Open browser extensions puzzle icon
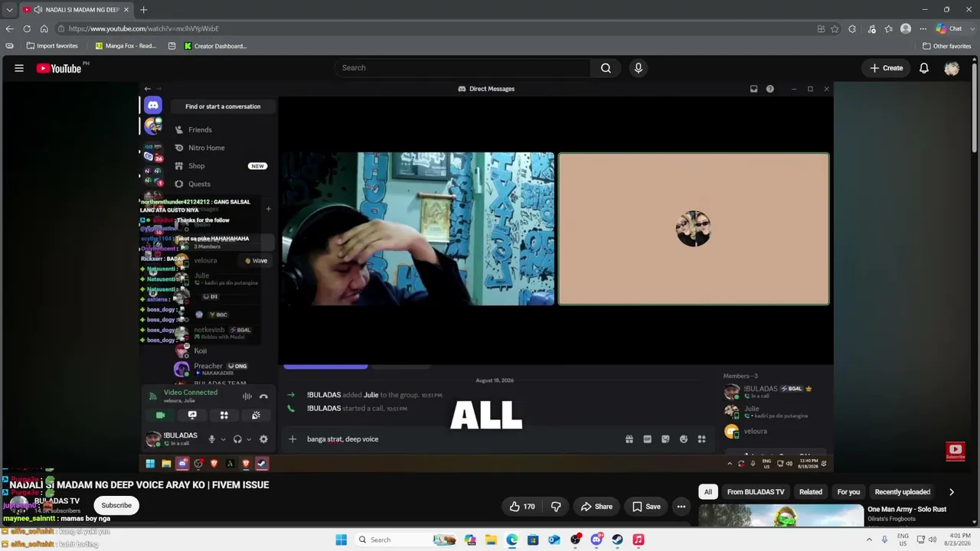The height and width of the screenshot is (551, 980). coord(852,29)
